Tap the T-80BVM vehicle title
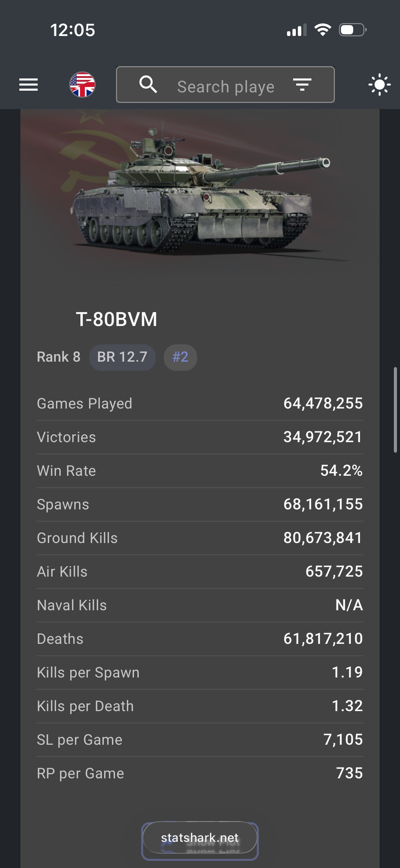This screenshot has width=400, height=868. point(116,319)
